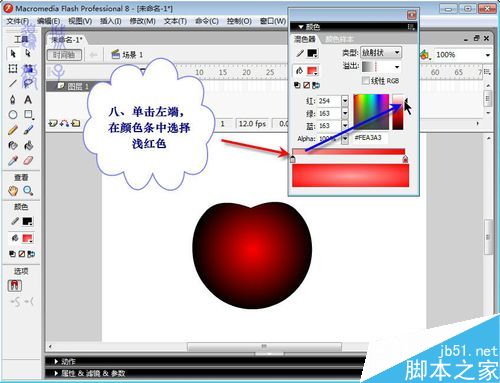This screenshot has width=500, height=383.
Task: Select the Text tool
Action: (28, 99)
